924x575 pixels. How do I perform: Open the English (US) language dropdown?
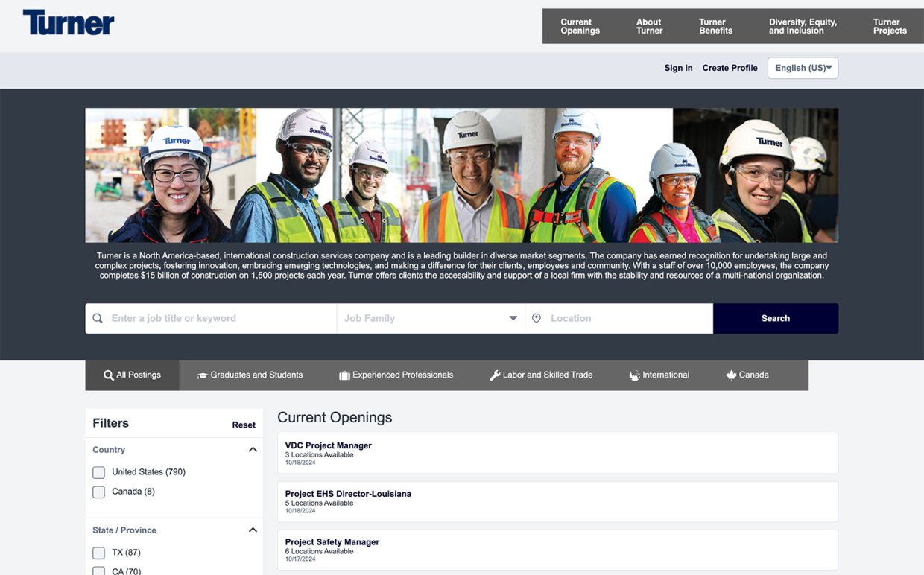coord(803,68)
